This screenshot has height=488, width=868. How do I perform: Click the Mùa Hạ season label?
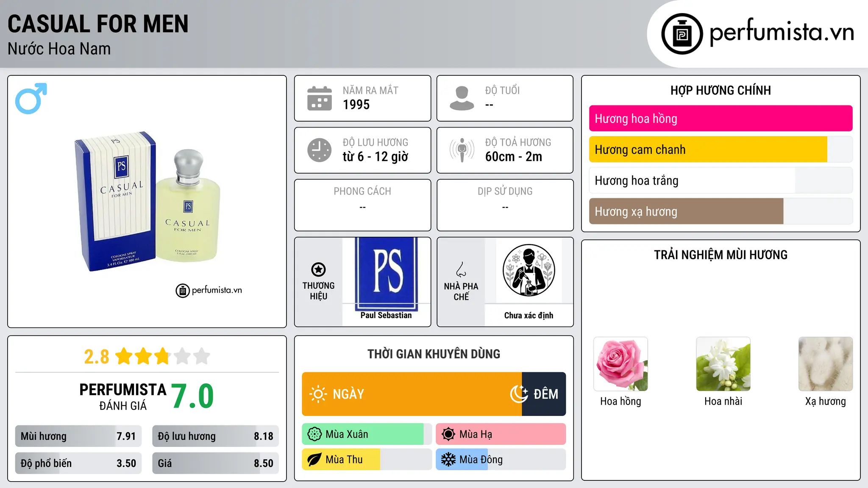click(x=476, y=434)
